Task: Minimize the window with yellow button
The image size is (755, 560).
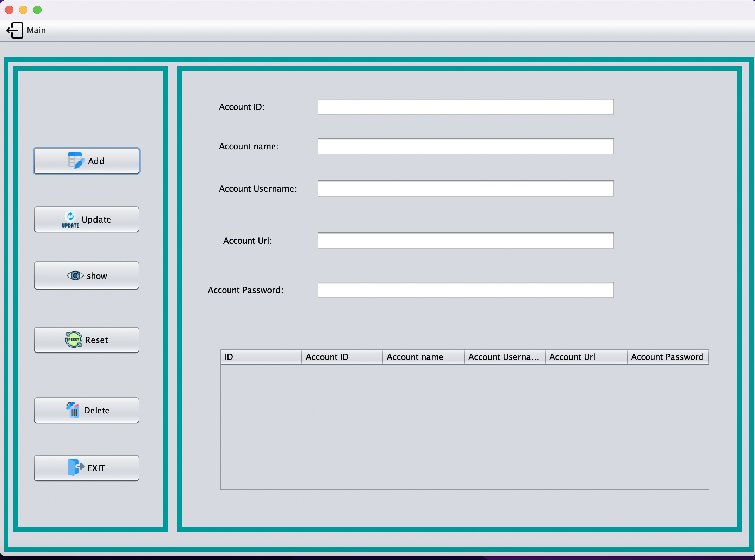Action: (23, 10)
